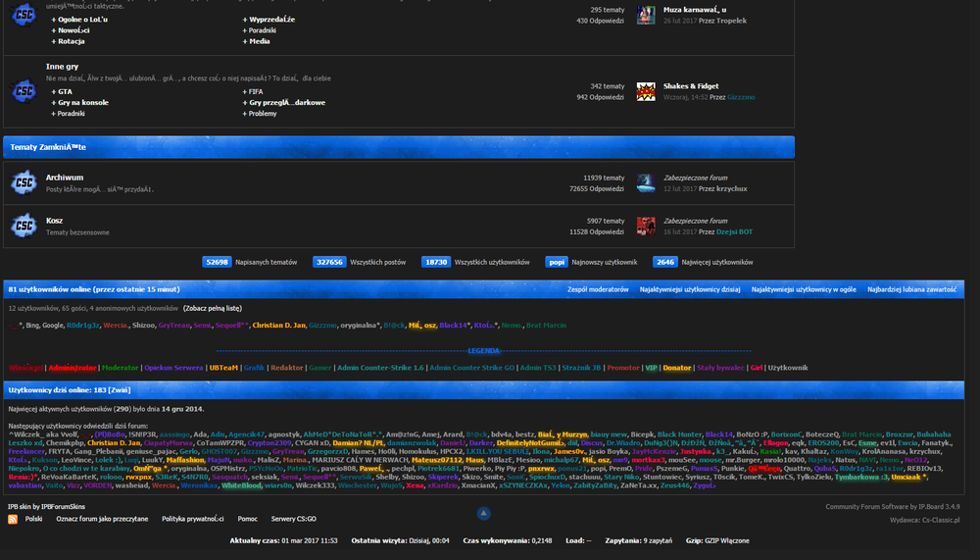
Task: Open the Polski language selector
Action: [x=34, y=518]
